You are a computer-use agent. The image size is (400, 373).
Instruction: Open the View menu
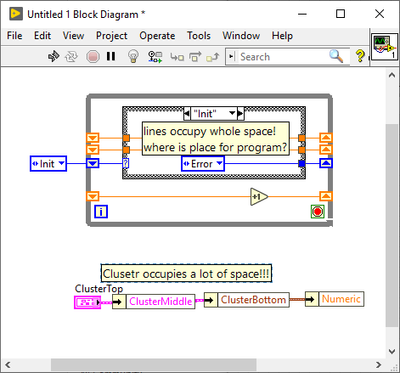pos(73,35)
